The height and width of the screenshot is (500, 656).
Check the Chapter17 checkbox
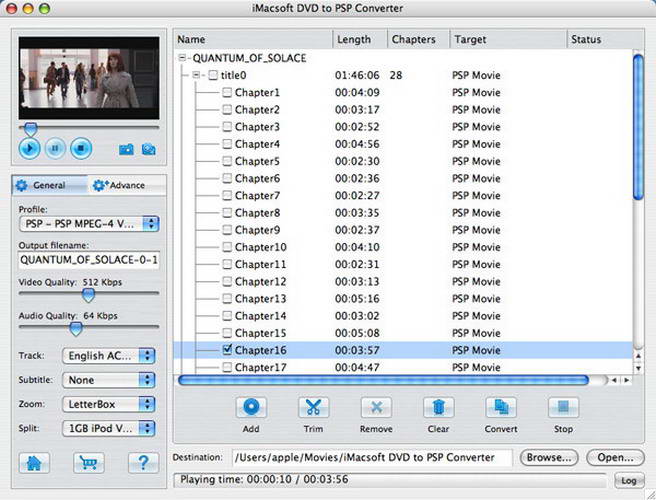tap(227, 367)
